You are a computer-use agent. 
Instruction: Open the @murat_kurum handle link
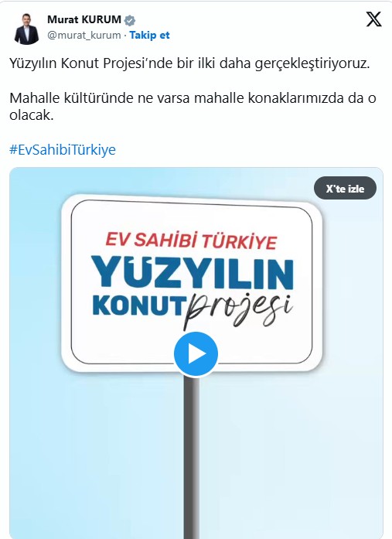click(x=84, y=35)
